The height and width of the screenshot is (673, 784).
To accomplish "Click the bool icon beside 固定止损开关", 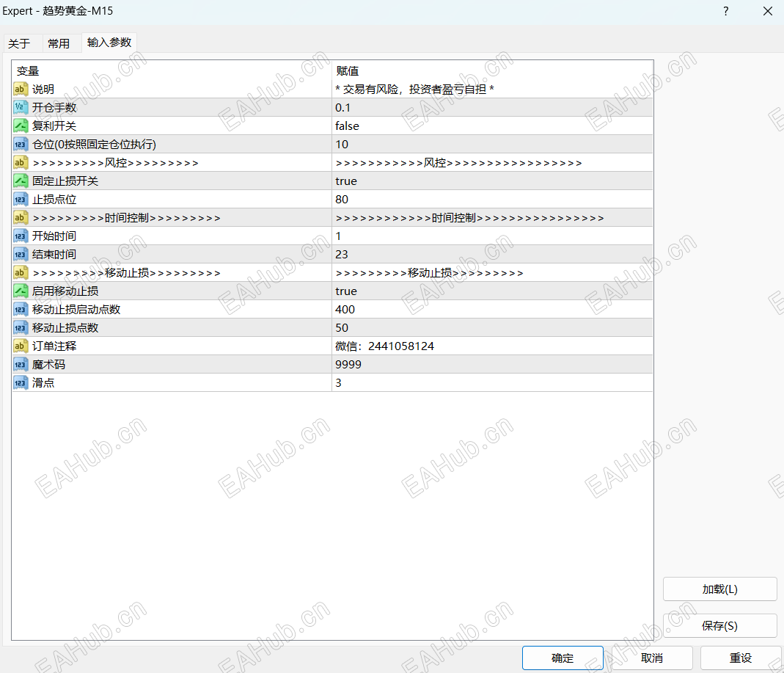I will (x=21, y=181).
